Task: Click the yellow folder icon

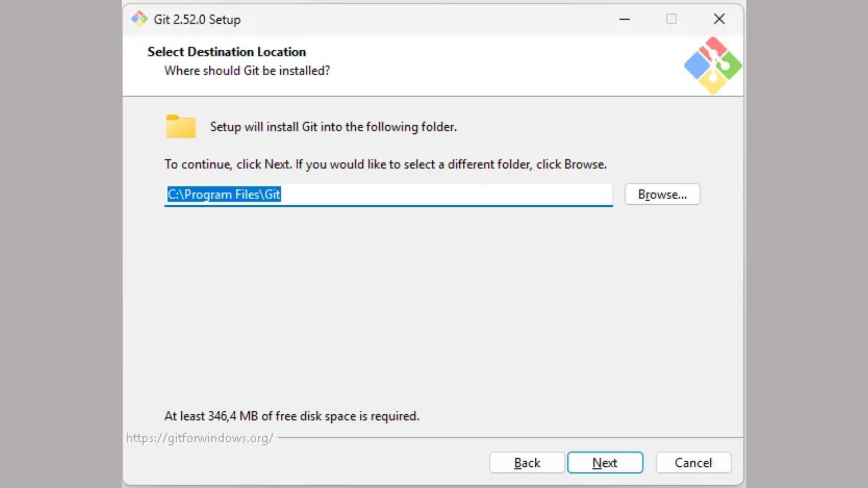Action: tap(181, 127)
